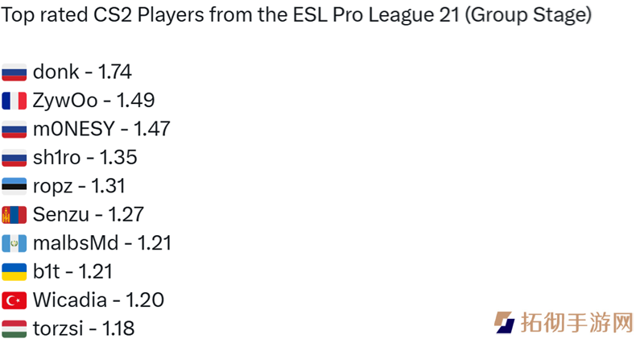The height and width of the screenshot is (343, 644).
Task: Click the Russian flag next to sh1ro
Action: 14,158
